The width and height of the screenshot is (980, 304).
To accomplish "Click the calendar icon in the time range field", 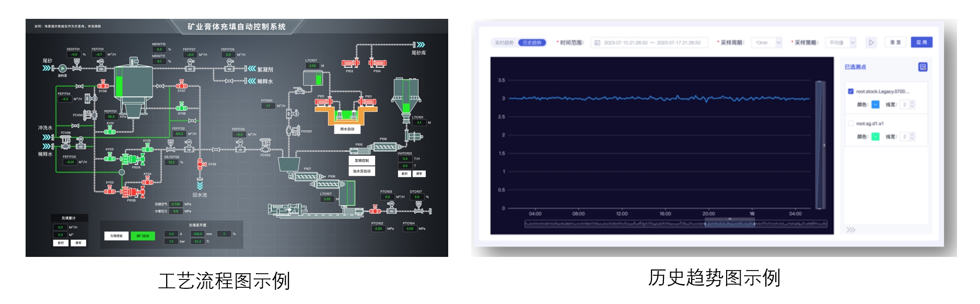I will [598, 43].
